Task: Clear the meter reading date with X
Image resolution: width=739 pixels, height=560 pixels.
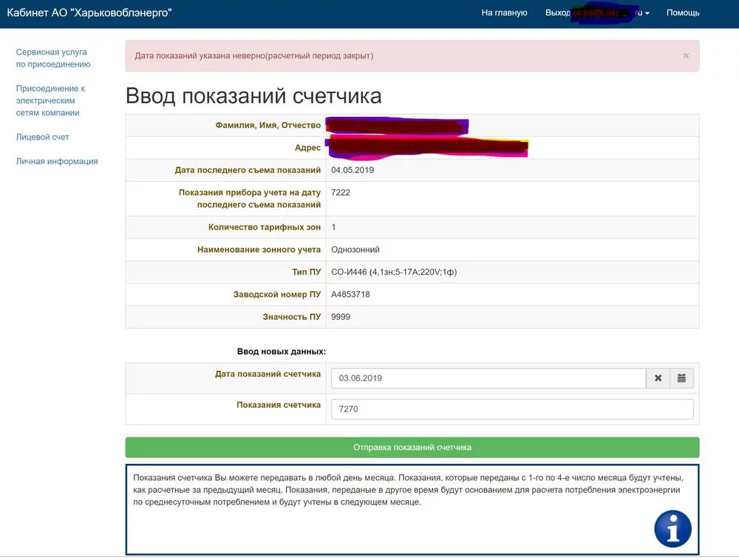Action: tap(658, 378)
